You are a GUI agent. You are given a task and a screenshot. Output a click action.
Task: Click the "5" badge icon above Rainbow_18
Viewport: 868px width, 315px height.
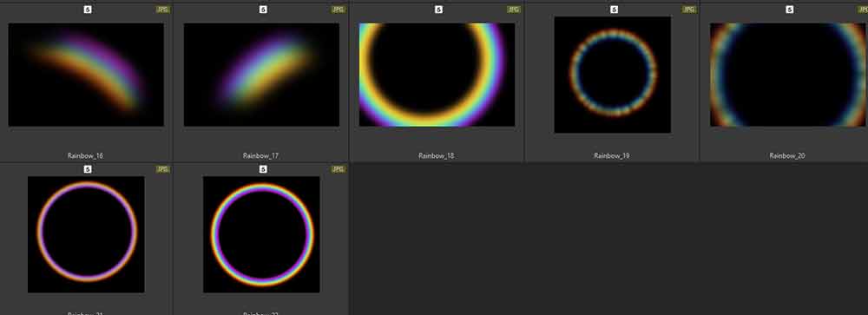click(x=438, y=10)
